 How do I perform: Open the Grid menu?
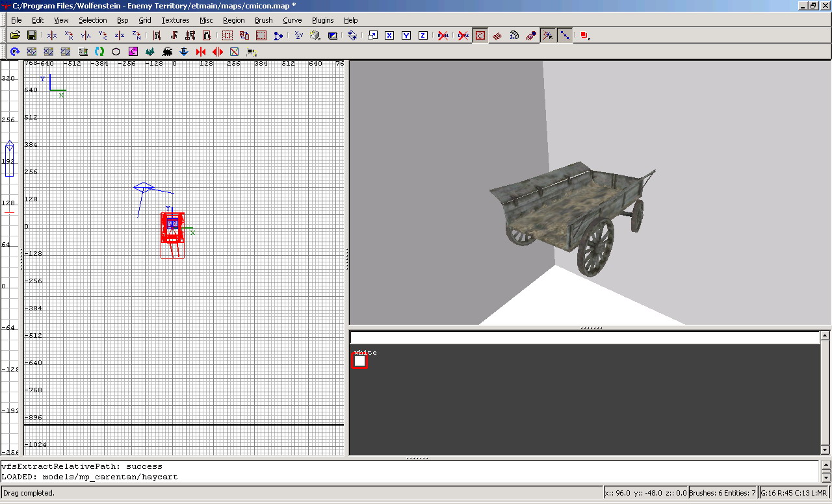[145, 20]
